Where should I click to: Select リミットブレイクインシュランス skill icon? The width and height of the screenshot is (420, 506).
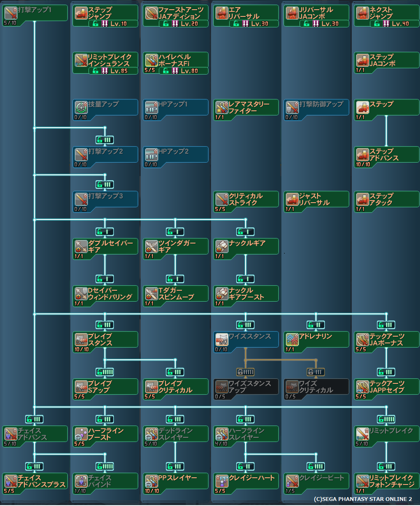[81, 60]
